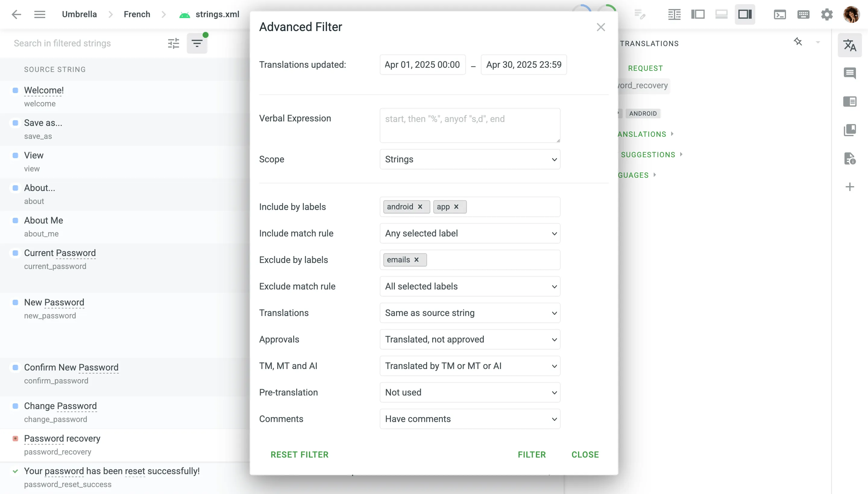This screenshot has height=494, width=868.
Task: Remove the app label chip
Action: [x=456, y=207]
